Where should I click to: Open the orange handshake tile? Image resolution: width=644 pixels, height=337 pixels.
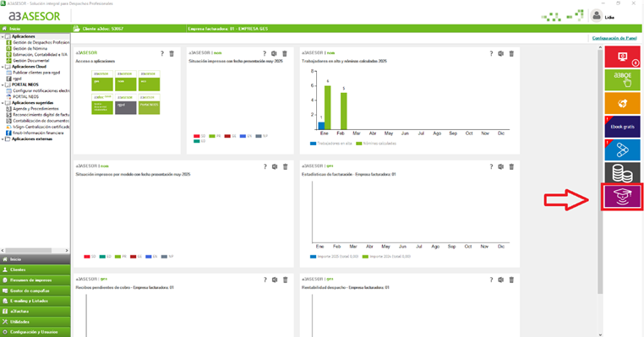[622, 103]
